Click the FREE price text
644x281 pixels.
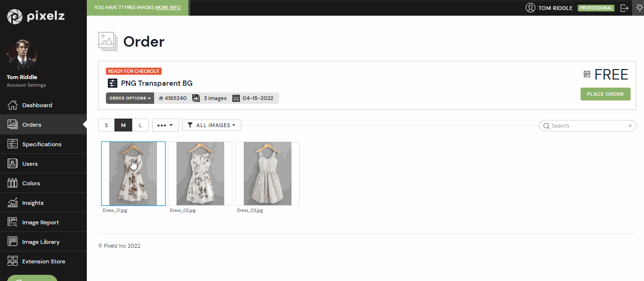pyautogui.click(x=612, y=74)
